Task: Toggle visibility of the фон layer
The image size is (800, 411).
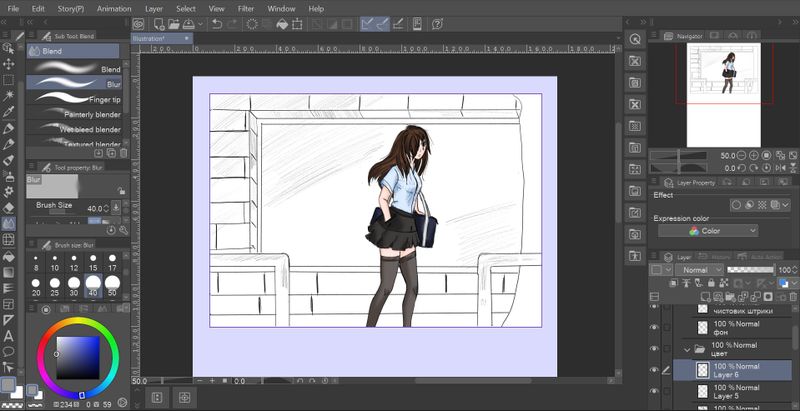Action: [654, 327]
